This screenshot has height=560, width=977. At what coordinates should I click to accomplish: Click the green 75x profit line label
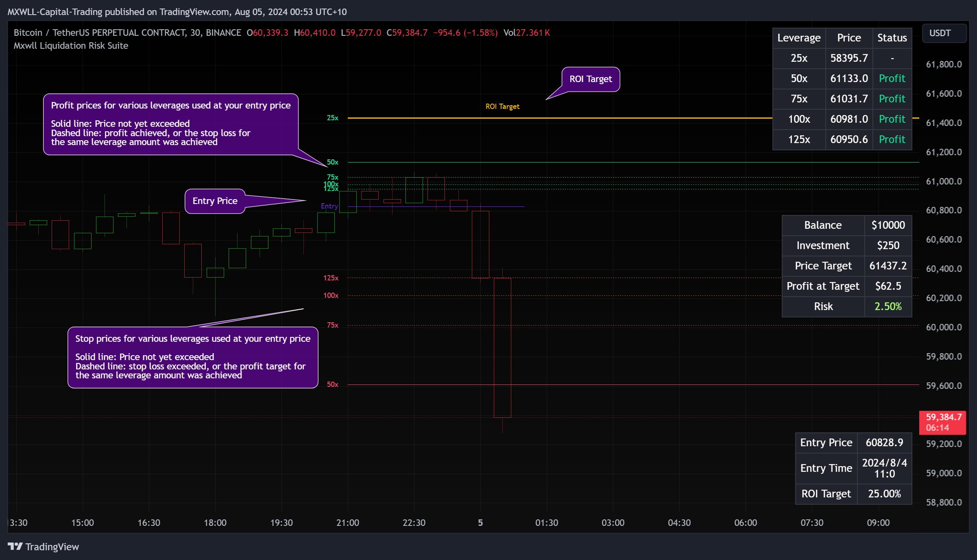click(332, 177)
